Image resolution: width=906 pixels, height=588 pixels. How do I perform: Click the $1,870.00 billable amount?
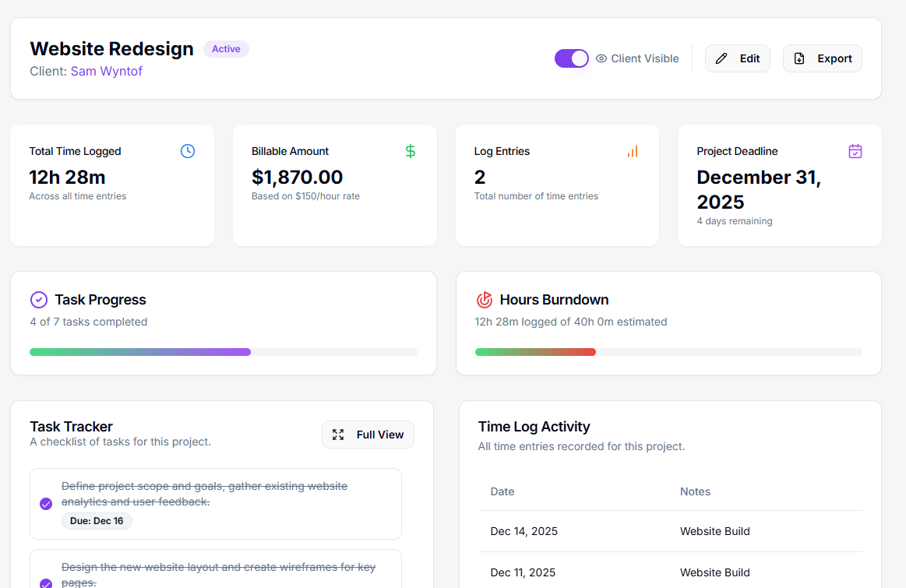tap(297, 177)
